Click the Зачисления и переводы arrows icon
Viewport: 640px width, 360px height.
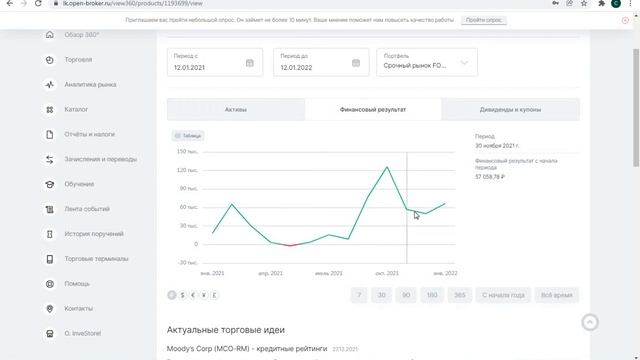click(x=49, y=159)
